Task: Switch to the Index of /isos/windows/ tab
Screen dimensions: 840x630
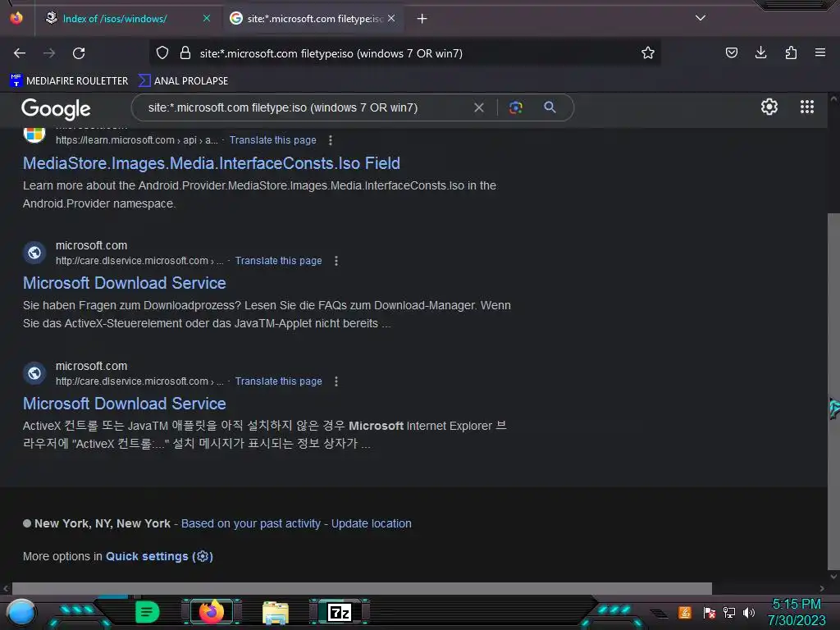Action: pos(115,19)
